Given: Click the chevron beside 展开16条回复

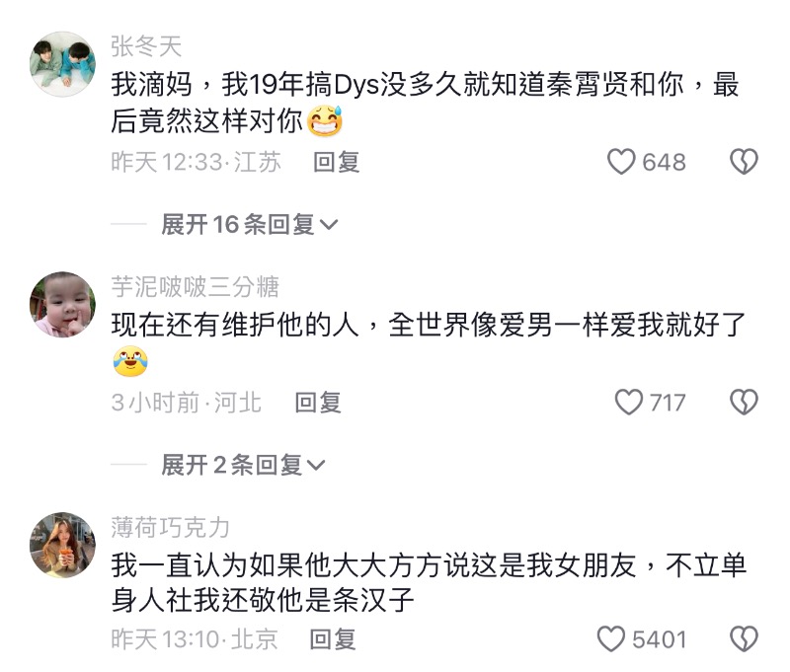Looking at the screenshot, I should click(x=329, y=225).
